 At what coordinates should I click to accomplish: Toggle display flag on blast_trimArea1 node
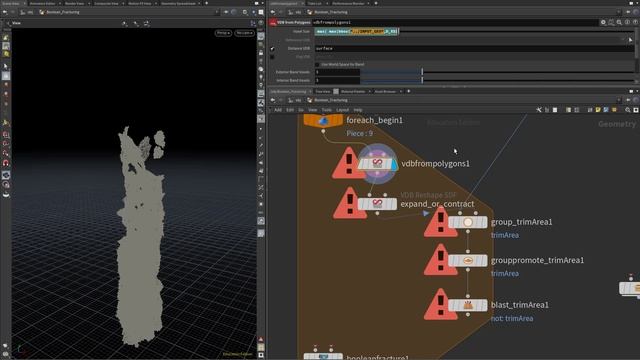point(484,305)
